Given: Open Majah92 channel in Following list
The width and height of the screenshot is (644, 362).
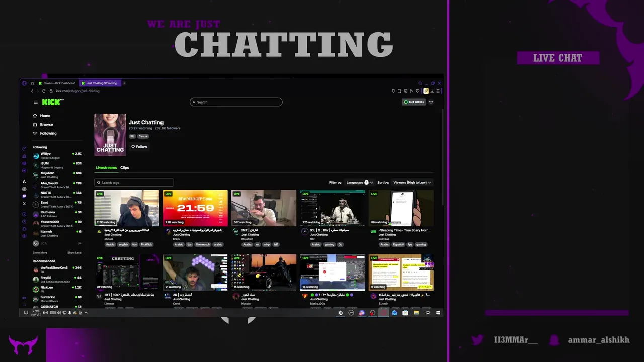Looking at the screenshot, I should (x=57, y=175).
